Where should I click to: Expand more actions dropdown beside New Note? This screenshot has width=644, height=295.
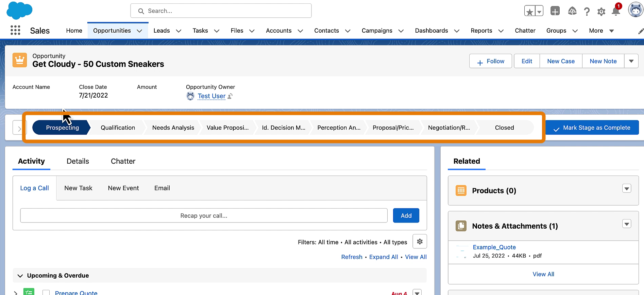click(631, 61)
